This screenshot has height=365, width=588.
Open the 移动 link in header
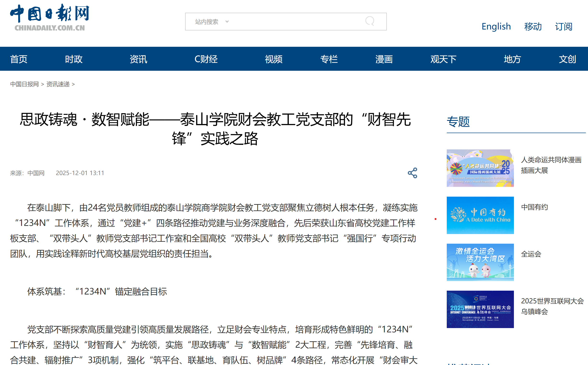click(x=533, y=26)
